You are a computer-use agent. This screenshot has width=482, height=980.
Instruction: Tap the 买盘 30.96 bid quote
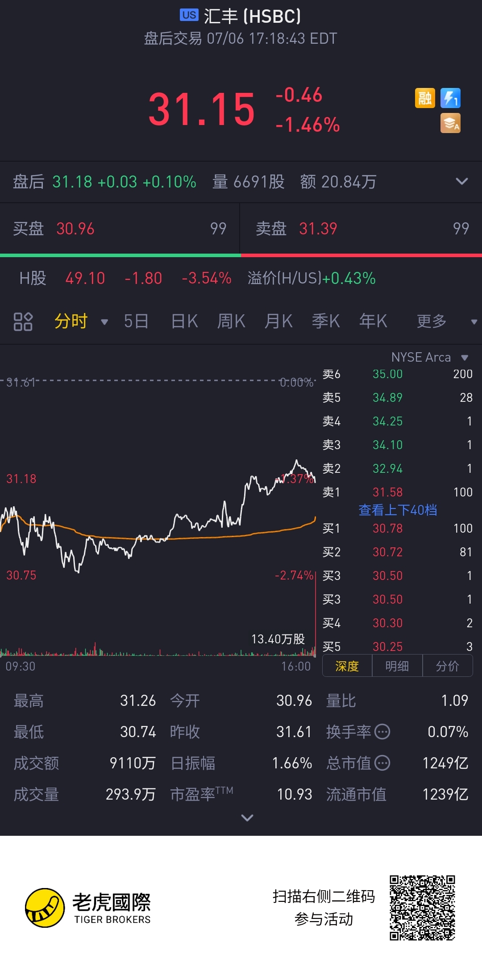tap(120, 229)
